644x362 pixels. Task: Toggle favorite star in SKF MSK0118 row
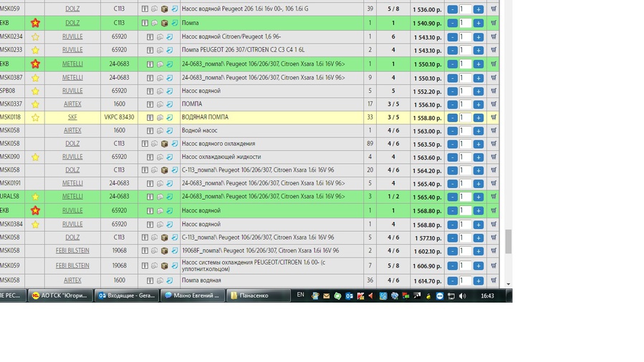[35, 117]
